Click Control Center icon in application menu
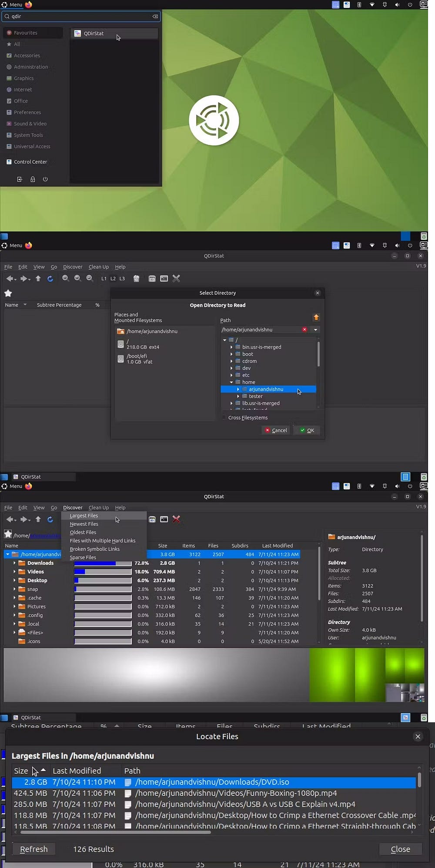Screen dimensions: 435x868 pos(9,162)
